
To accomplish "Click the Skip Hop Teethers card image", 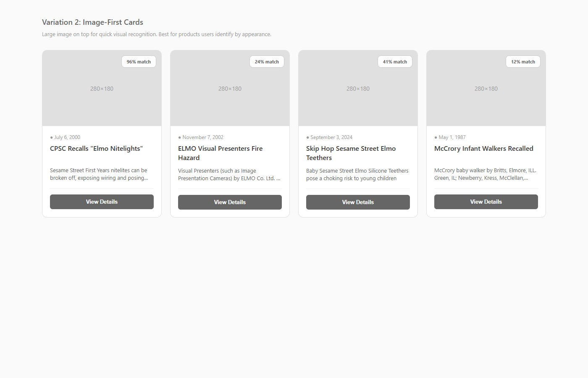I will pyautogui.click(x=358, y=88).
